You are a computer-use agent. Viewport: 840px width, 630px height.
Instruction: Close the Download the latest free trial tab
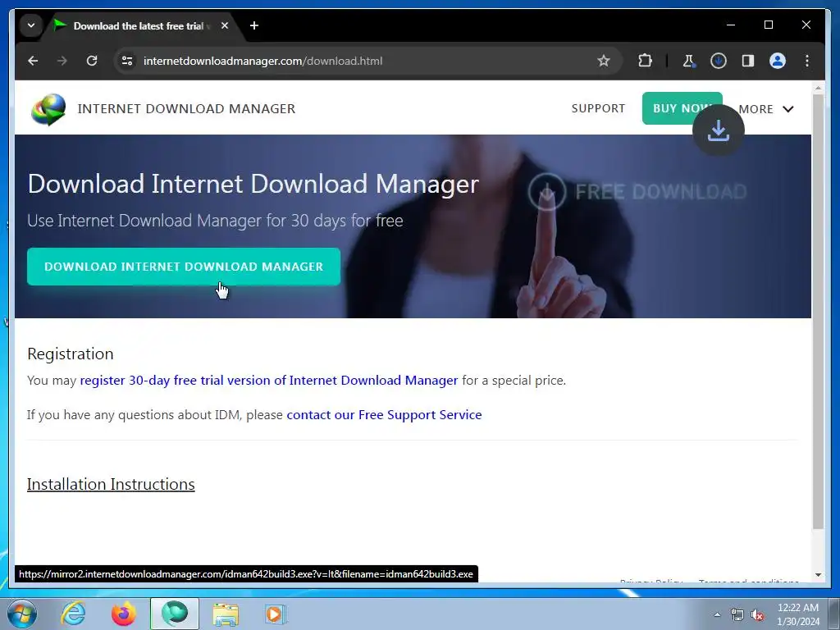pos(225,25)
